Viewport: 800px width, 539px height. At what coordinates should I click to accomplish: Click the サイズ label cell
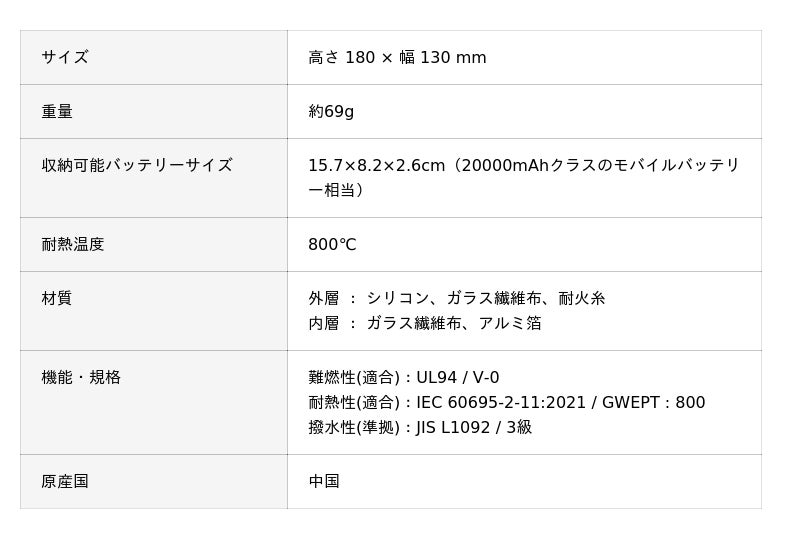click(65, 58)
